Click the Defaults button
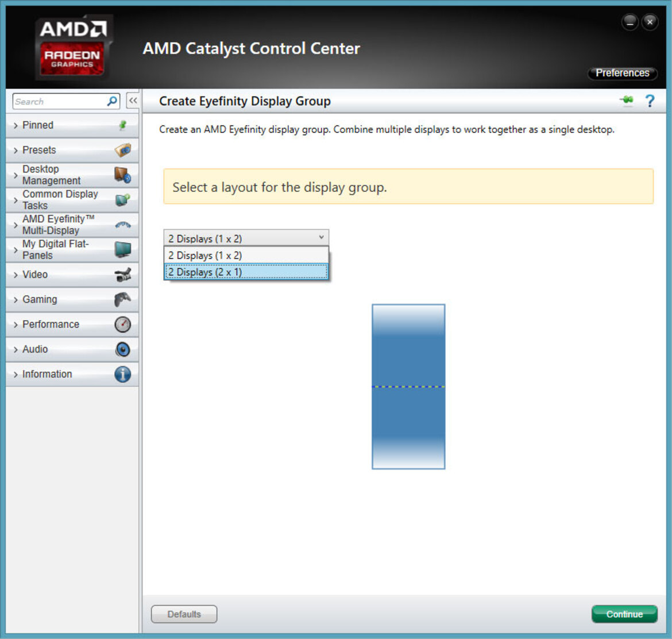 tap(184, 614)
